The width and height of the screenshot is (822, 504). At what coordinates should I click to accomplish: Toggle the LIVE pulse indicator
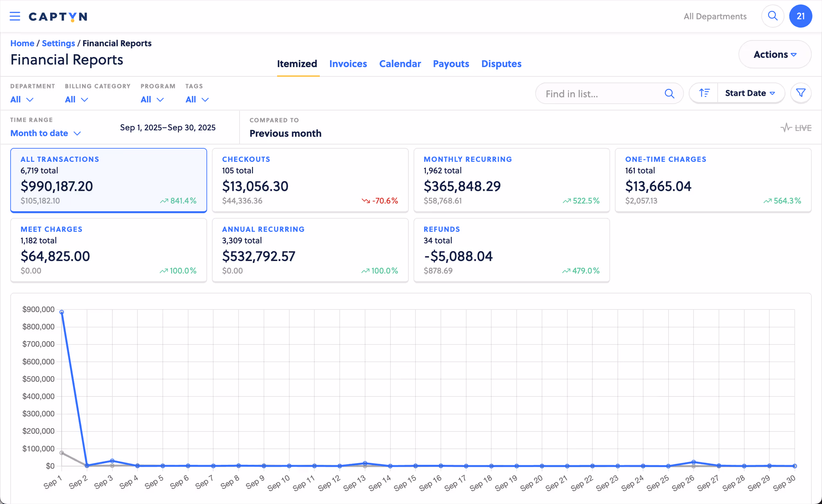coord(796,128)
